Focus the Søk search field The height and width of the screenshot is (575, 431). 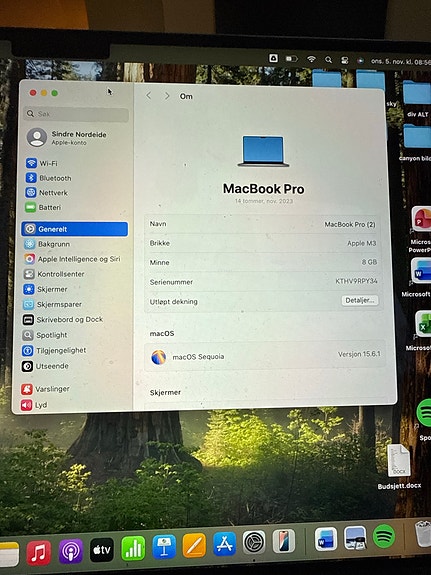76,114
